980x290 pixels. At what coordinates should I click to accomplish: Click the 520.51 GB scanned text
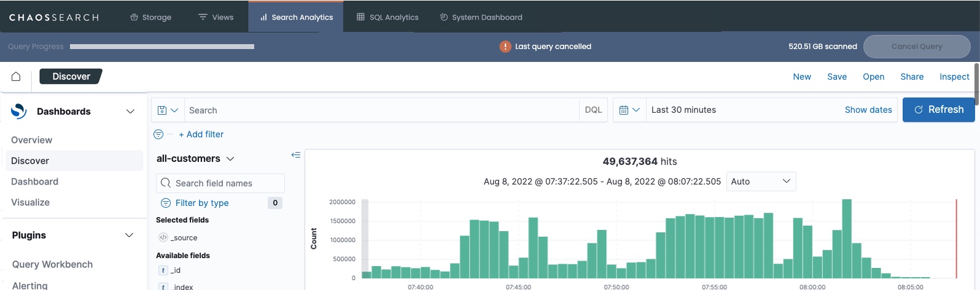[823, 47]
